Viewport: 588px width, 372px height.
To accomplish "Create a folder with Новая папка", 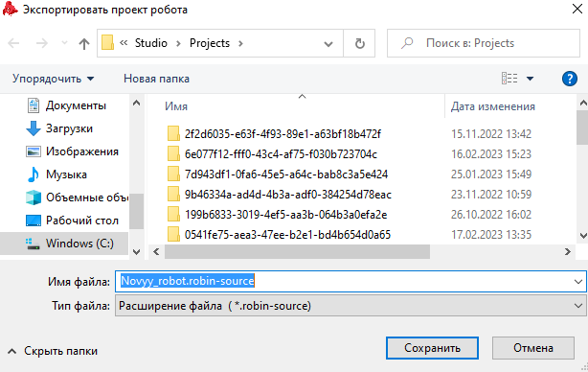I will [x=156, y=79].
